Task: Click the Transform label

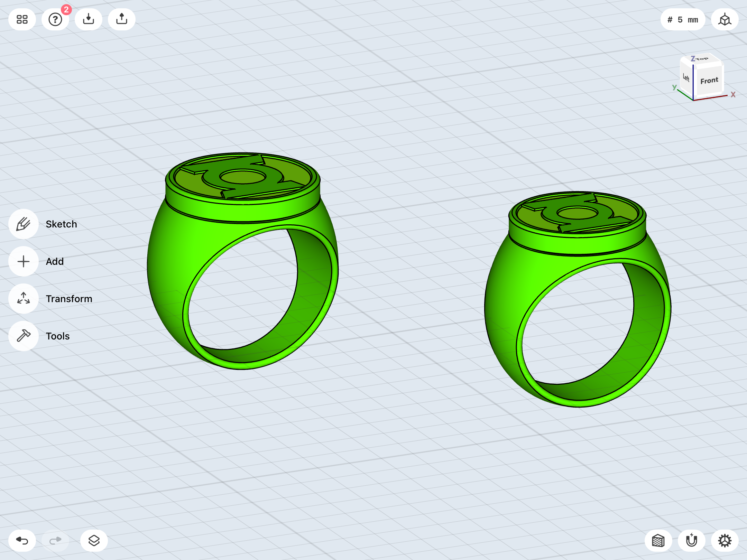Action: pos(69,299)
